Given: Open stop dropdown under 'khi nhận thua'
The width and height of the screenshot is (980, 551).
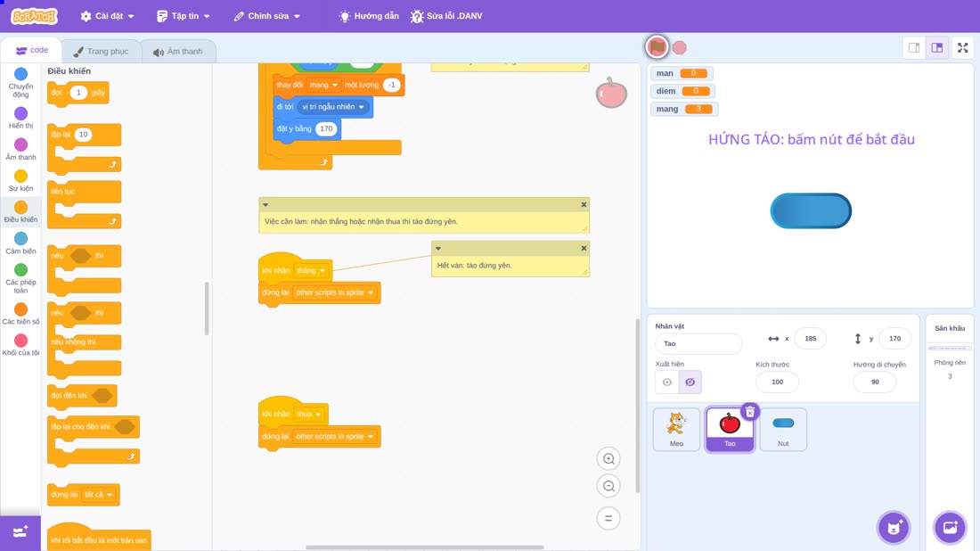Looking at the screenshot, I should [x=334, y=437].
